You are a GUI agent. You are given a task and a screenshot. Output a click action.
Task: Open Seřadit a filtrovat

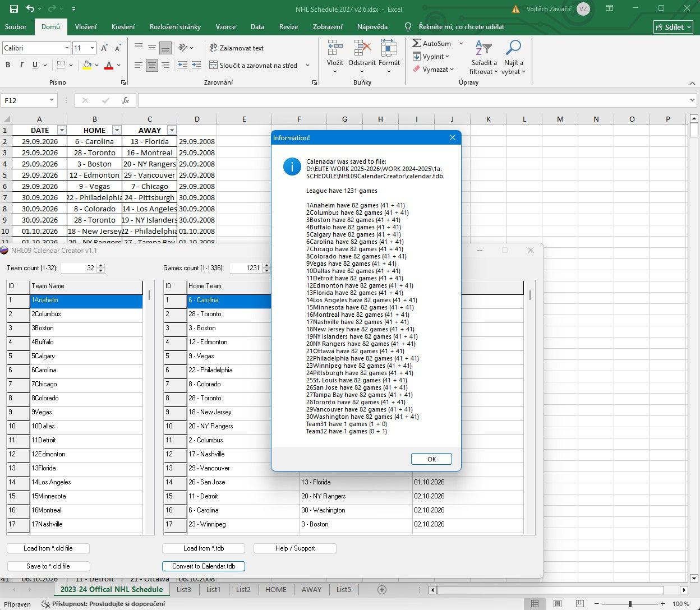pos(483,56)
